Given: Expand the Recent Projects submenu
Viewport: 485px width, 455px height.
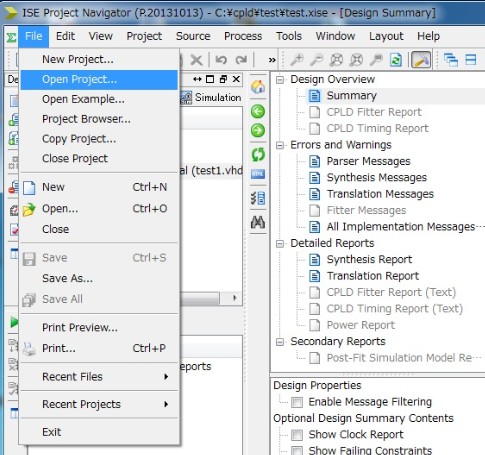Looking at the screenshot, I should click(99, 404).
